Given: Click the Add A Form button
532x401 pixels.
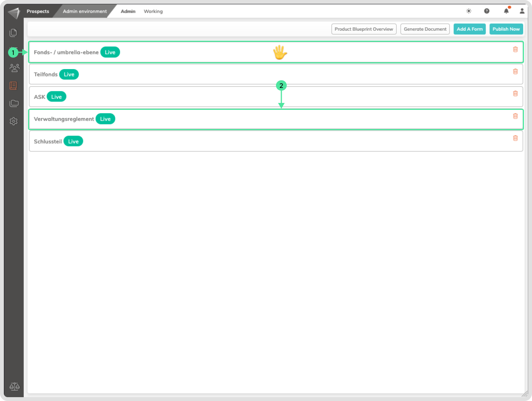Looking at the screenshot, I should pyautogui.click(x=469, y=29).
